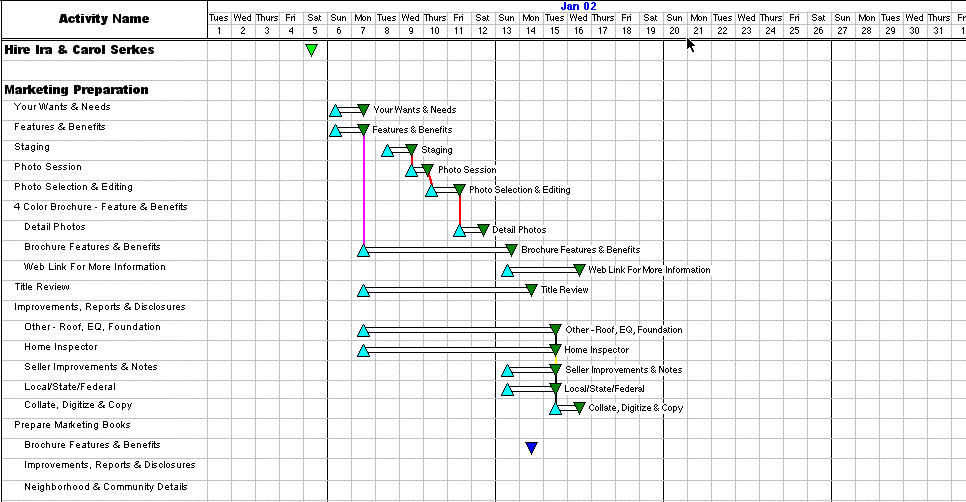
Task: Click the green end triangle of the Photo Session bar
Action: (427, 170)
